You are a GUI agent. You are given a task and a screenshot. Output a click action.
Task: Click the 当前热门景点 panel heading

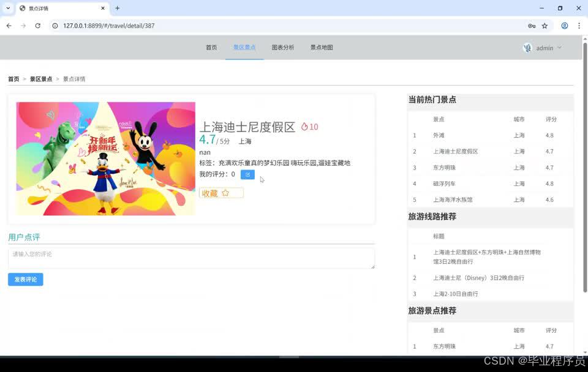pyautogui.click(x=432, y=100)
